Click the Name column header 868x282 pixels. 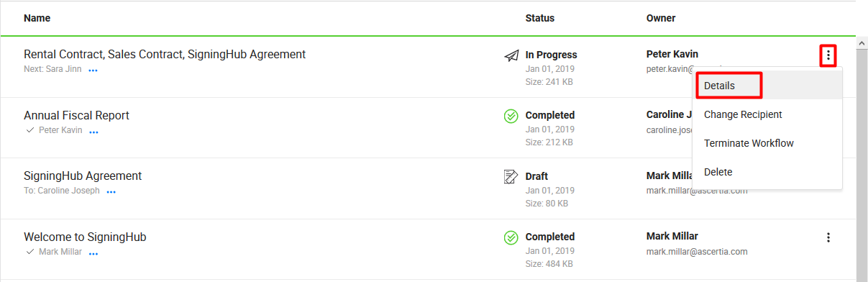[37, 18]
